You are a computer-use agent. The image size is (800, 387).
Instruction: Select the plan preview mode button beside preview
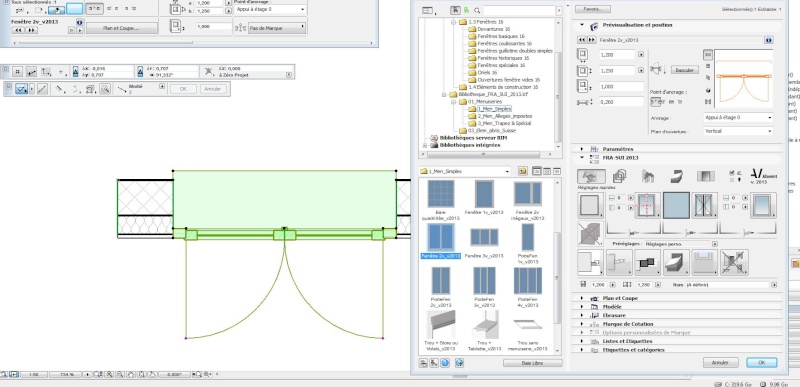(708, 54)
